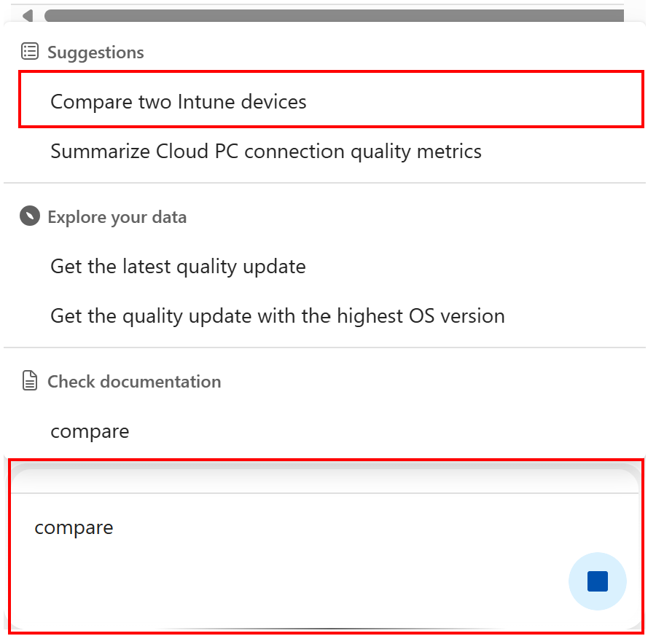Viewport: 656px width, 644px height.
Task: Expand the Check documentation section
Action: pyautogui.click(x=134, y=380)
